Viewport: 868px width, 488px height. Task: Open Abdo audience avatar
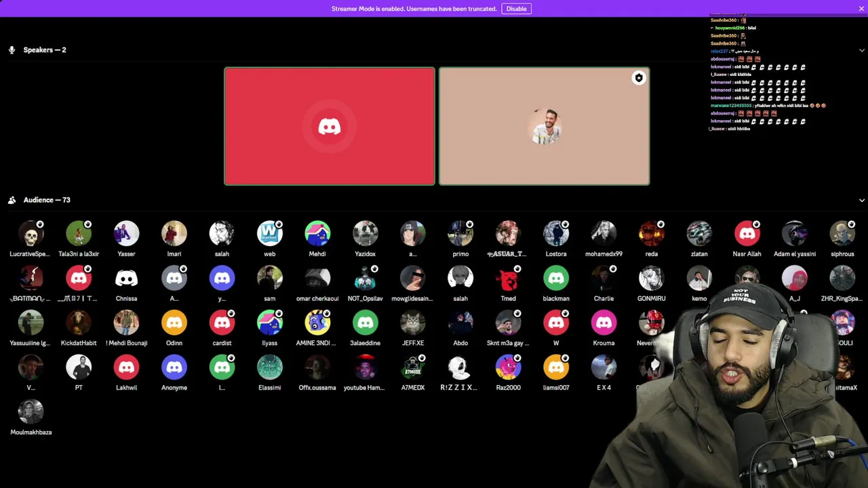point(460,323)
